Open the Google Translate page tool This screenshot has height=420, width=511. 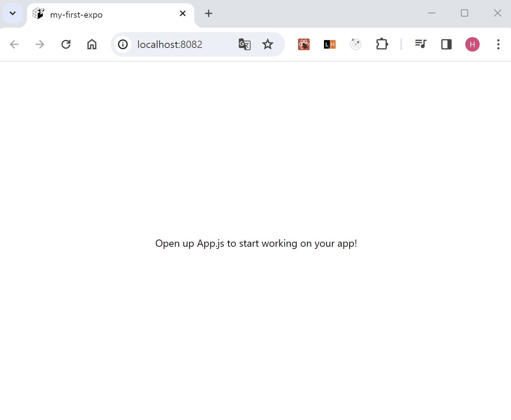[x=244, y=44]
